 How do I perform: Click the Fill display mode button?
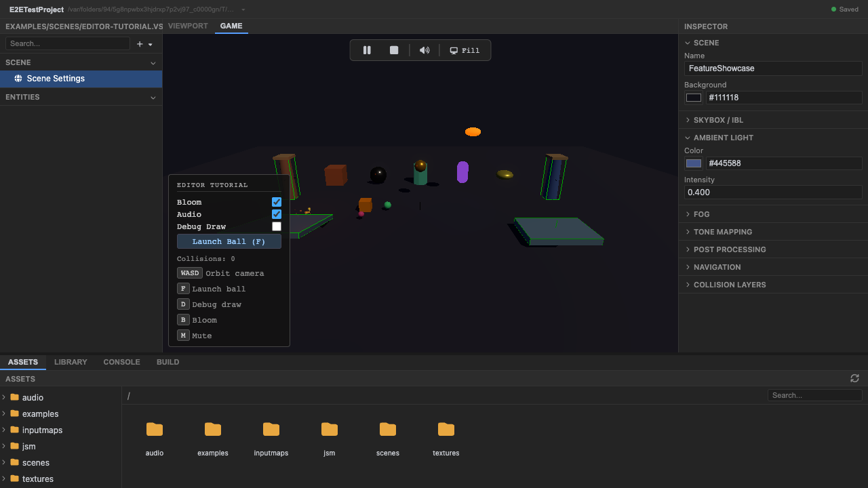click(x=465, y=50)
